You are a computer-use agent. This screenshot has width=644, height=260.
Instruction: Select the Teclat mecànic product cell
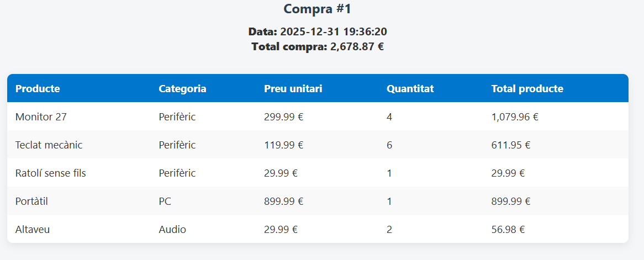coord(49,145)
